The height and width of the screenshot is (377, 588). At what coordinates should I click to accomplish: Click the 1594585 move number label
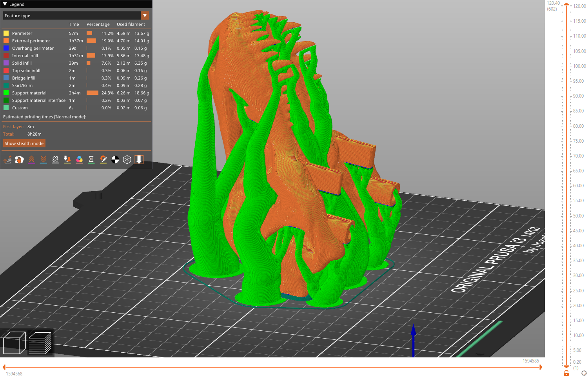(x=531, y=361)
